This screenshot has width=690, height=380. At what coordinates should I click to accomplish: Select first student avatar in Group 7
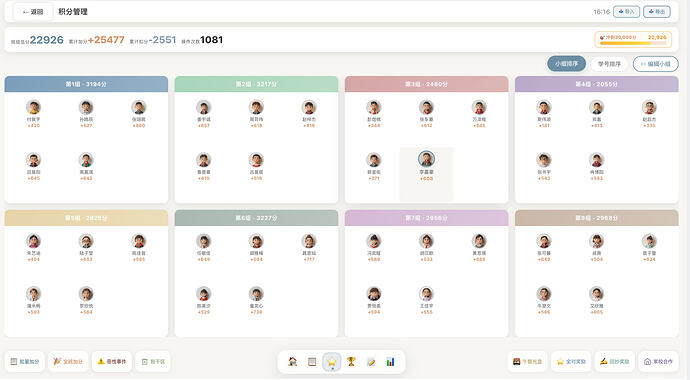[x=374, y=241]
